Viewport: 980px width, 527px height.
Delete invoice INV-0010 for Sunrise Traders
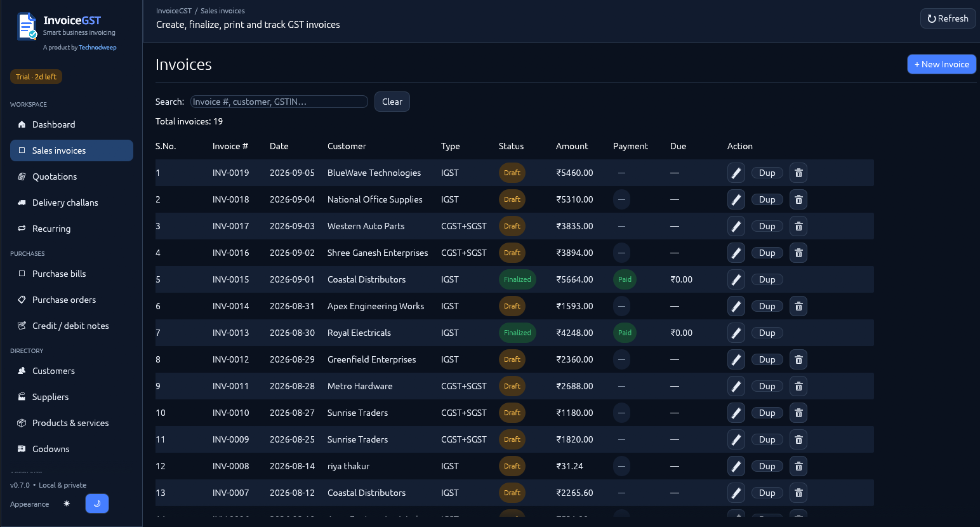click(798, 413)
